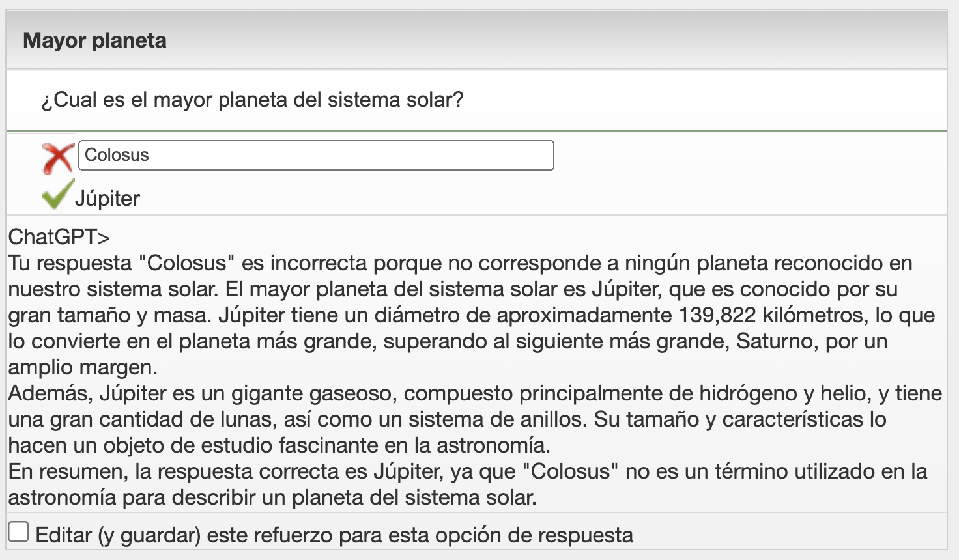Click the line starting 'Tu respuesta "Colosus"'

461,263
